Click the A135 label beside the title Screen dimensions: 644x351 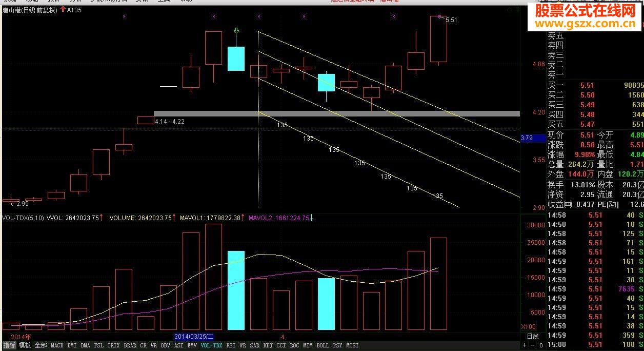[74, 10]
